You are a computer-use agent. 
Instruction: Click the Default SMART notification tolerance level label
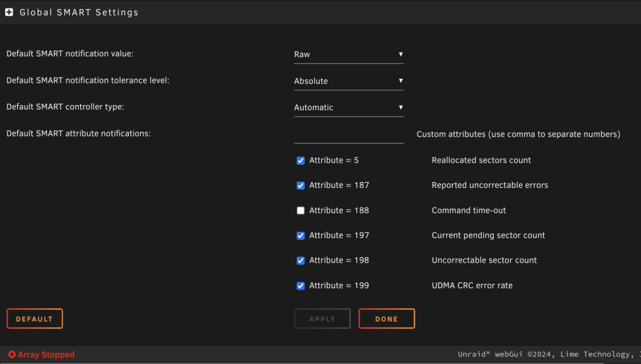coord(87,81)
